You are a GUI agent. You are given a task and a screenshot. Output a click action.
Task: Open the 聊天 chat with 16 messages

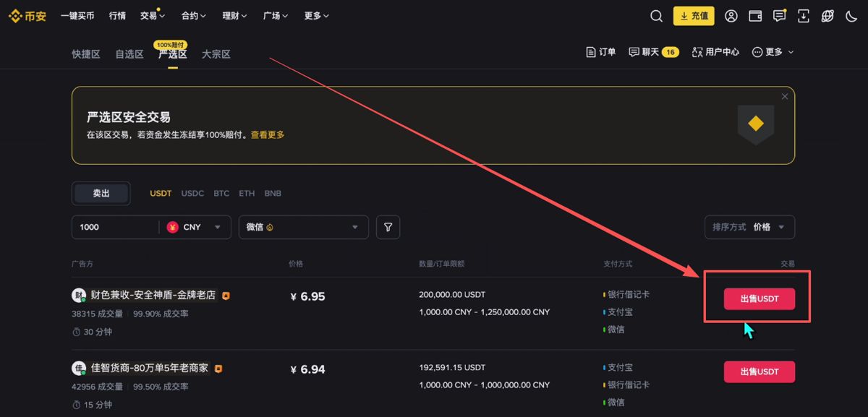click(647, 51)
